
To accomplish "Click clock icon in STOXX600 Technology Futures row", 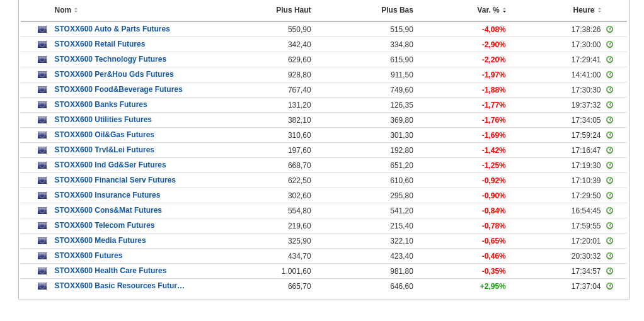I will coord(609,60).
